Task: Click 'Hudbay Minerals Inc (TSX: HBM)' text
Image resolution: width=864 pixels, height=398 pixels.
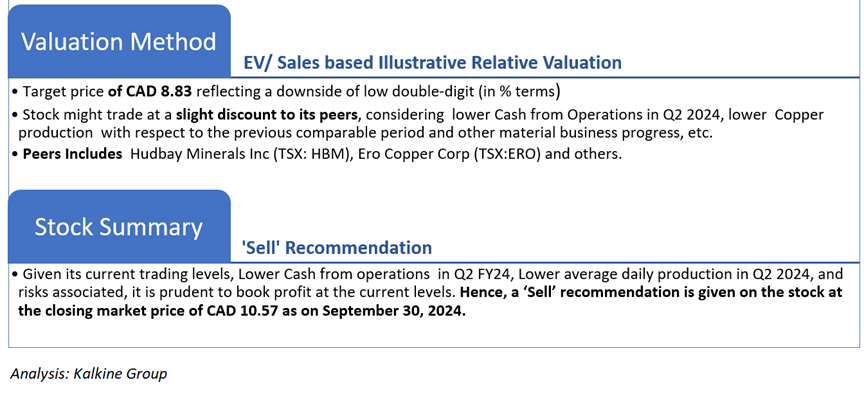Action: click(241, 154)
